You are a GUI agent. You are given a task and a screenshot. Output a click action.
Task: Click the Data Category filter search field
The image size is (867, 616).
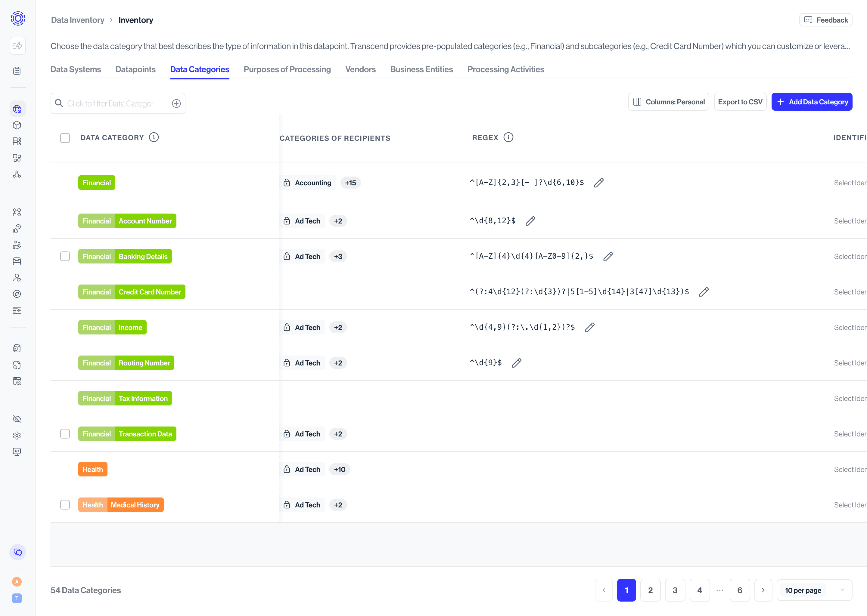[x=114, y=103]
